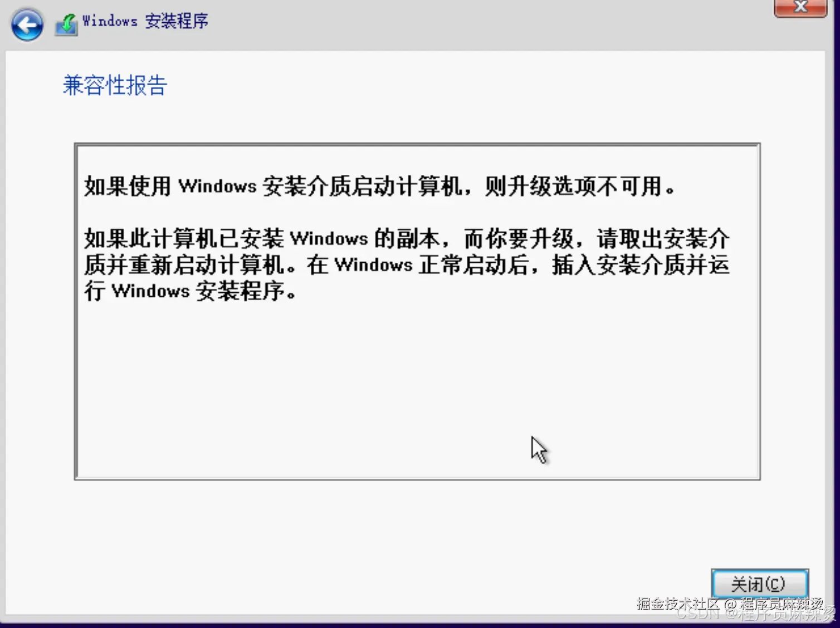Viewport: 840px width, 628px height.
Task: Go back using the blue arrow button
Action: coord(27,24)
